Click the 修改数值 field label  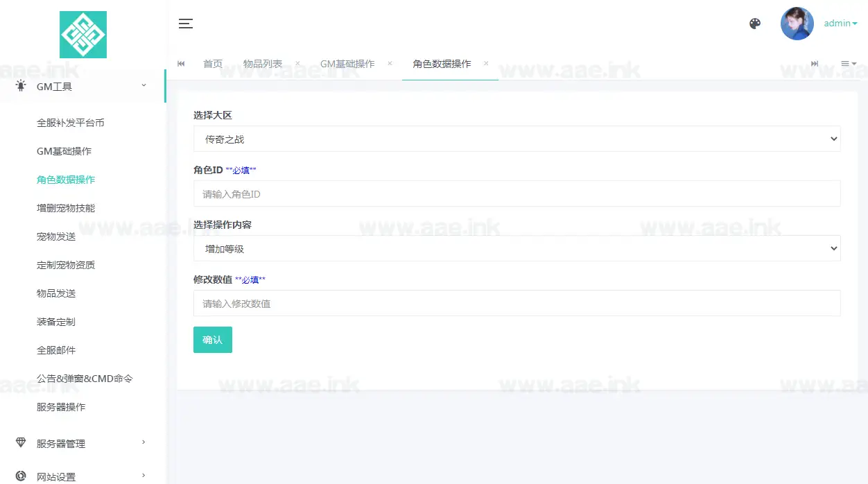[x=213, y=279]
